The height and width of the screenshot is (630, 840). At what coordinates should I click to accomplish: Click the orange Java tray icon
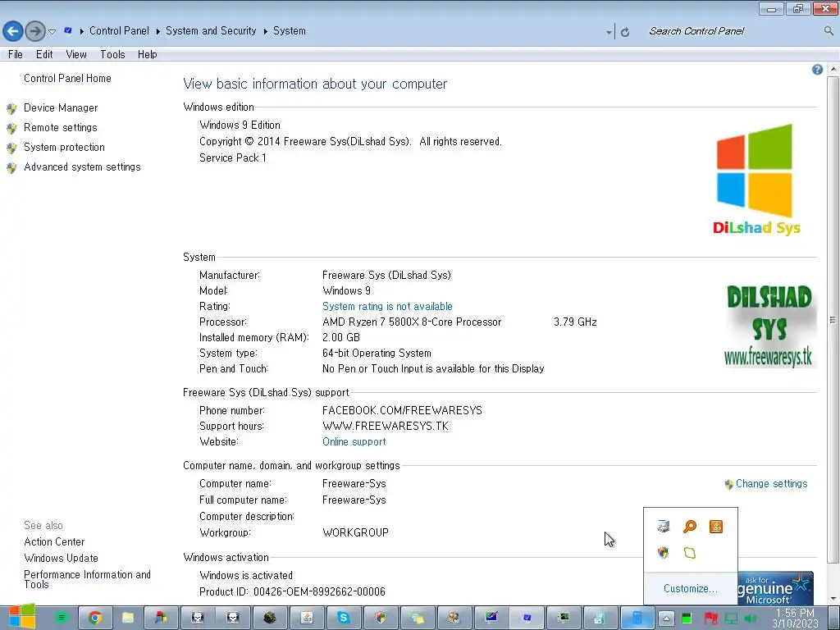click(x=715, y=527)
